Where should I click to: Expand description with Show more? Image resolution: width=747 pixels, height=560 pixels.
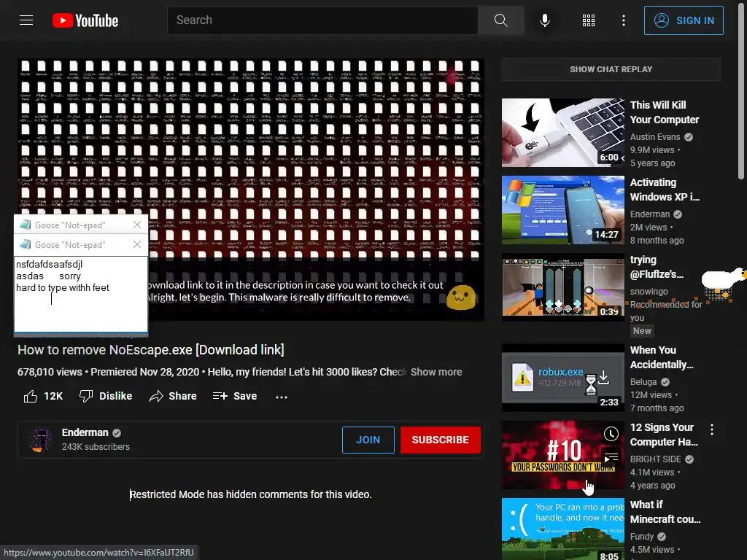(x=436, y=372)
